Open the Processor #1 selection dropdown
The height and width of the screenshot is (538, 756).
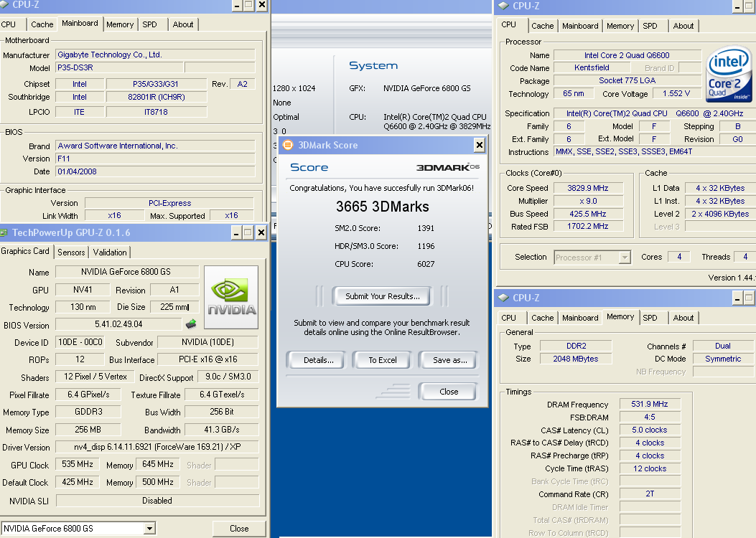point(625,258)
